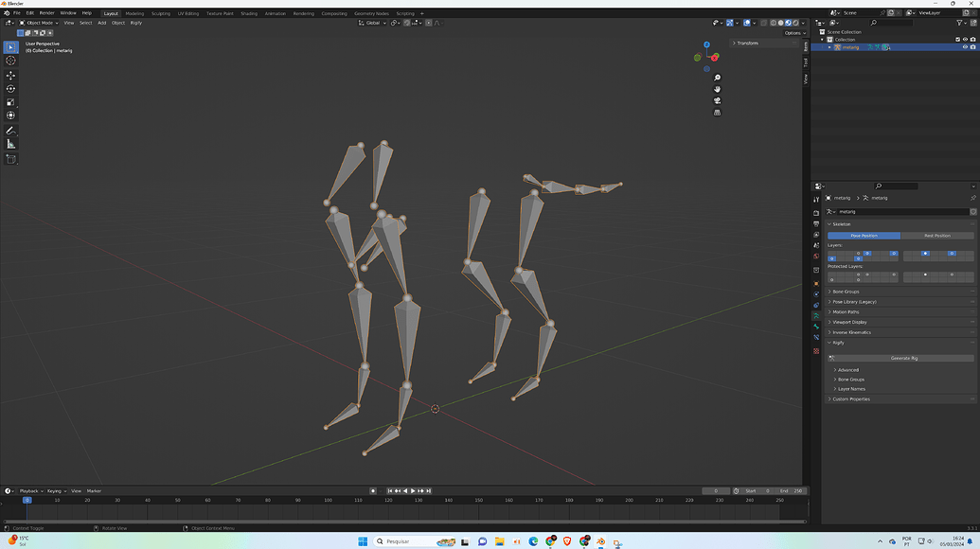Click the Zoom view magnifier icon
This screenshot has height=549, width=980.
(x=717, y=78)
